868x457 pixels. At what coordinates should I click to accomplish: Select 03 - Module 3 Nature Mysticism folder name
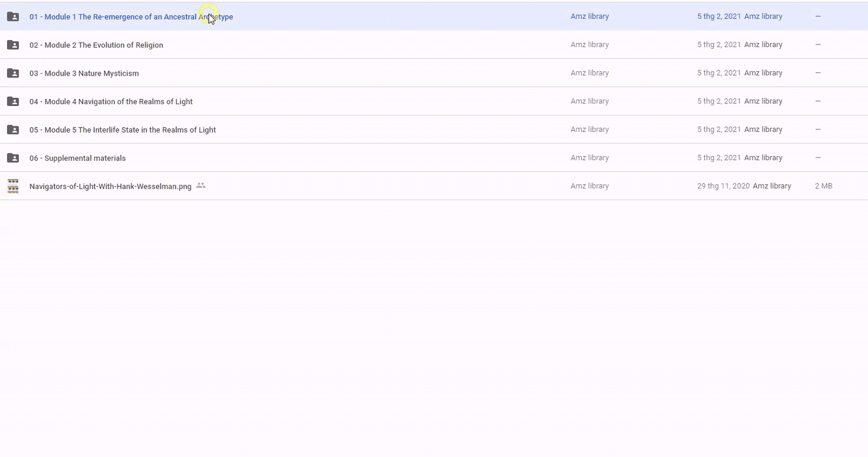[x=84, y=74]
